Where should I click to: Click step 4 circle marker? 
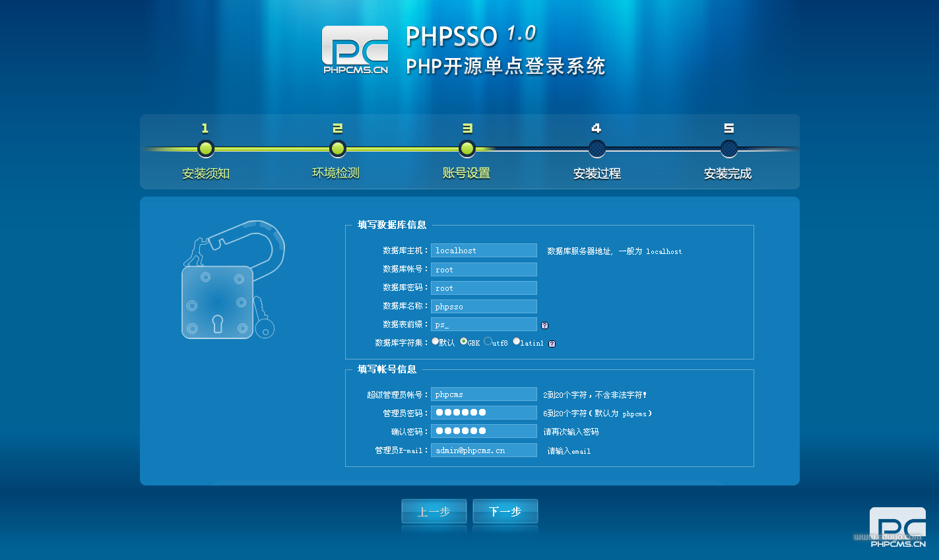pos(597,148)
